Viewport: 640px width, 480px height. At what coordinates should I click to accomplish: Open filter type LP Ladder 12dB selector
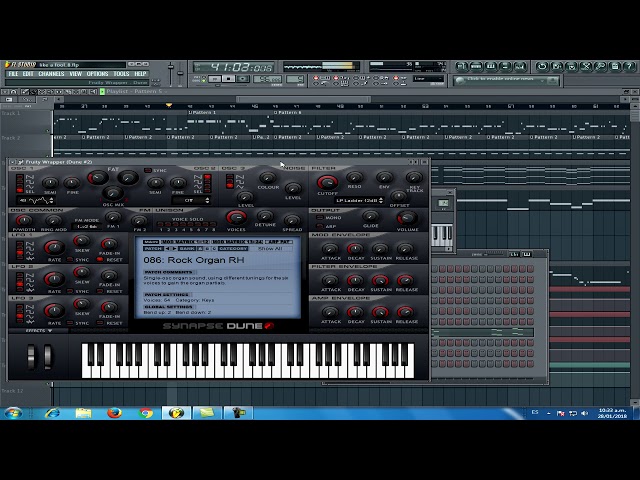(359, 200)
